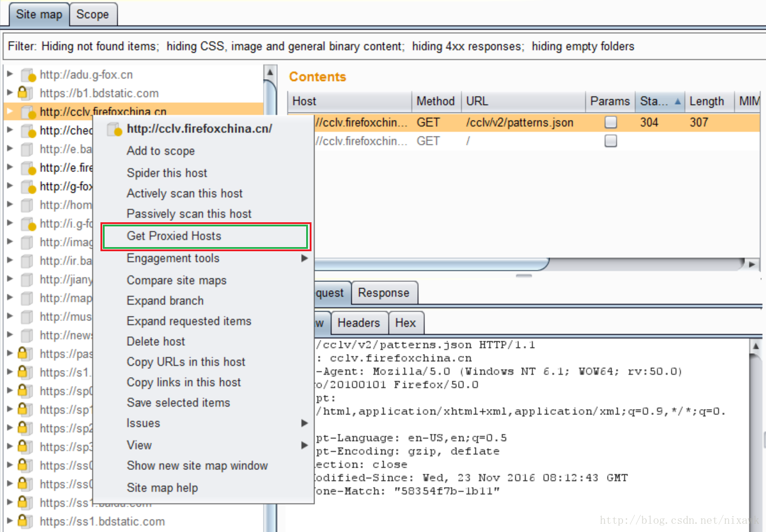The width and height of the screenshot is (766, 532).
Task: Click the folder icon beside http://ir.ba
Action: [x=27, y=261]
